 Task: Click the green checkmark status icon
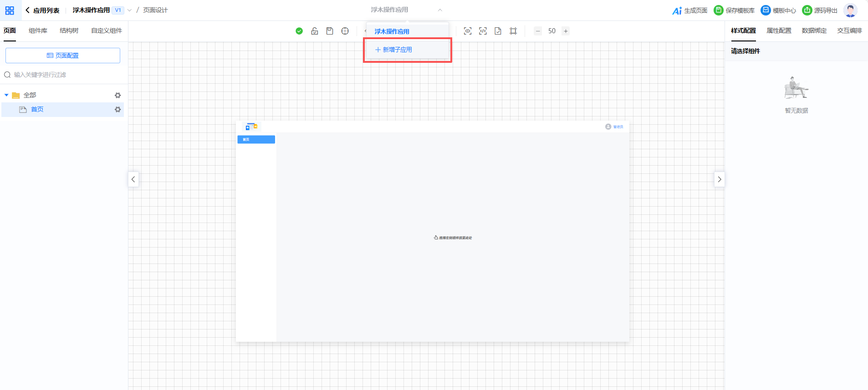[299, 31]
